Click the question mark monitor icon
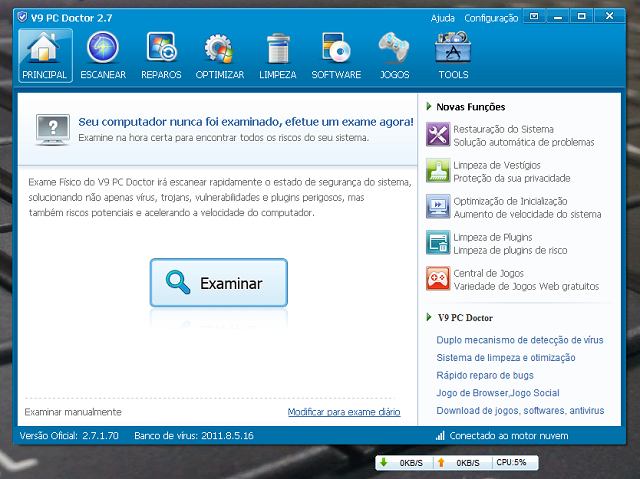This screenshot has height=479, width=640. (53, 130)
